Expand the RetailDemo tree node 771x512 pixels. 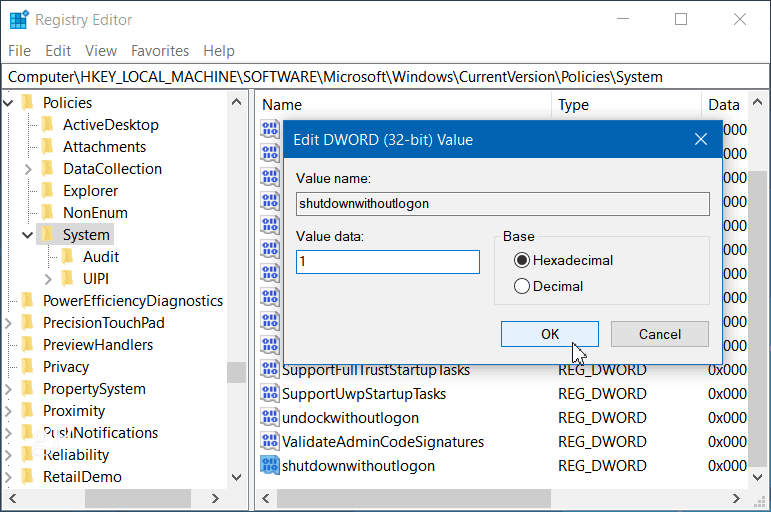coord(8,477)
